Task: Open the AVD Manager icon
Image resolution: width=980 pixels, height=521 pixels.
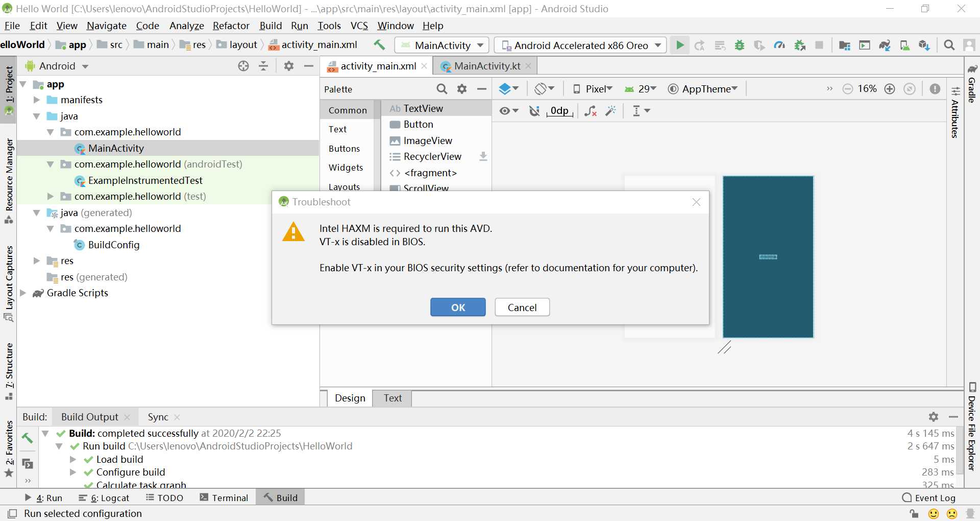Action: (x=904, y=45)
